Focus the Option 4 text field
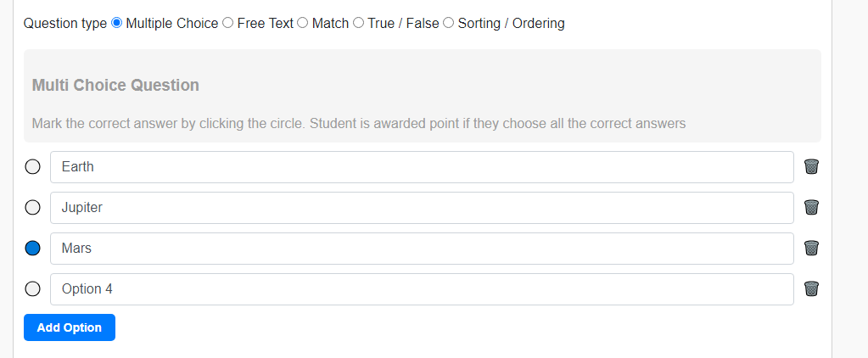Screen dimensions: 868x358 pos(422,289)
